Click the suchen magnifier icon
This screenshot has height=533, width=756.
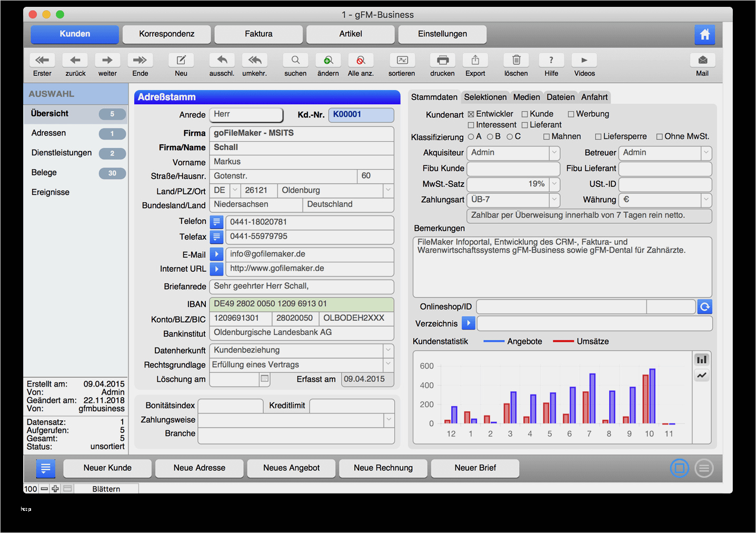[295, 60]
